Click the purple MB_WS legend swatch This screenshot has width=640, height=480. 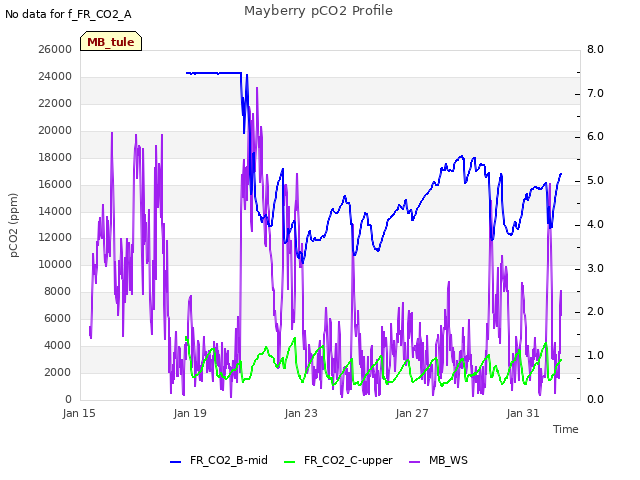coord(414,462)
